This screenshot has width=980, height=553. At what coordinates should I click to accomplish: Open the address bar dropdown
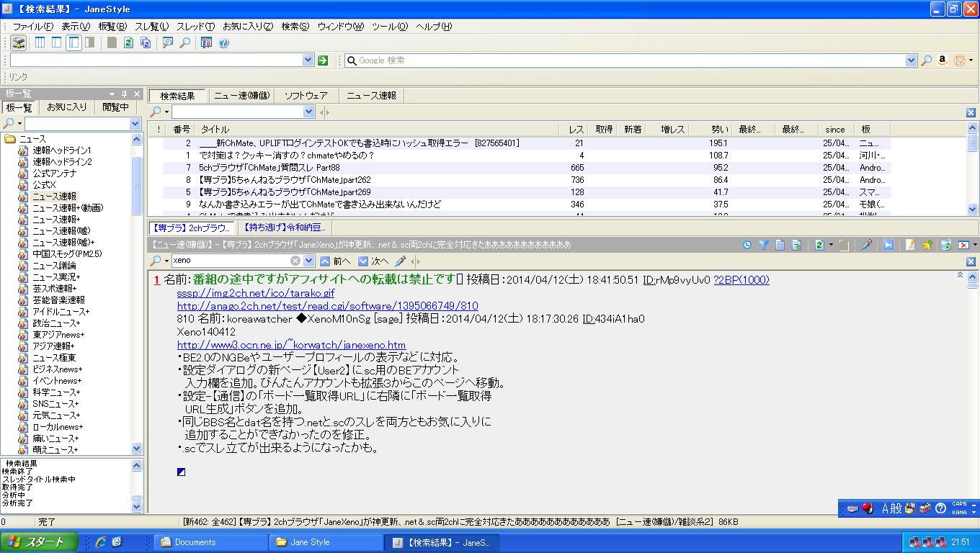click(x=308, y=61)
